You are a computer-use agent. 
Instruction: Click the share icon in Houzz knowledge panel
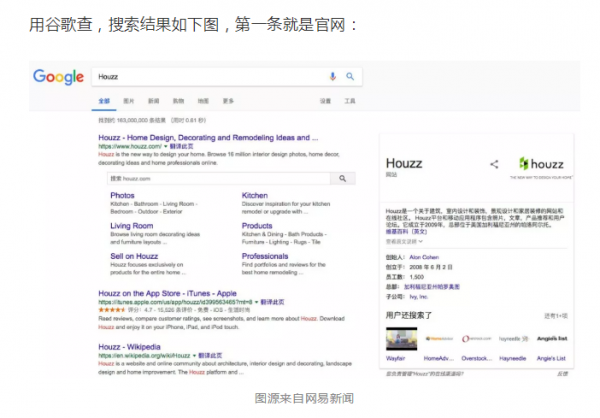pyautogui.click(x=494, y=164)
